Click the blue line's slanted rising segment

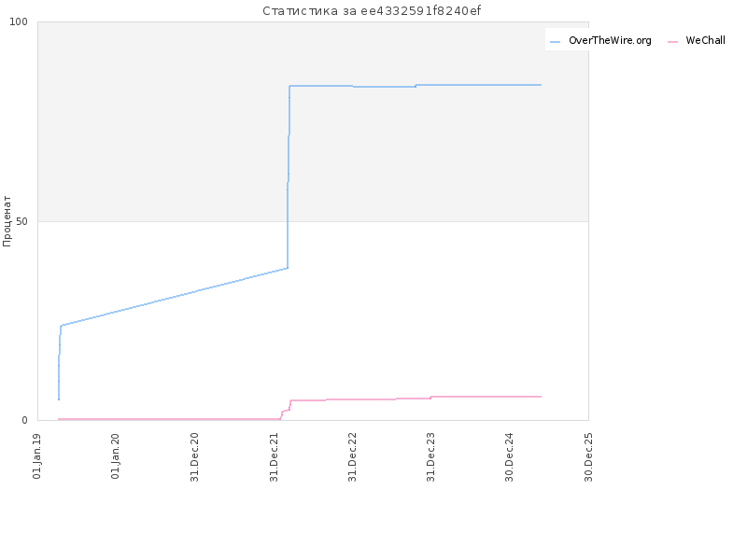click(x=174, y=297)
